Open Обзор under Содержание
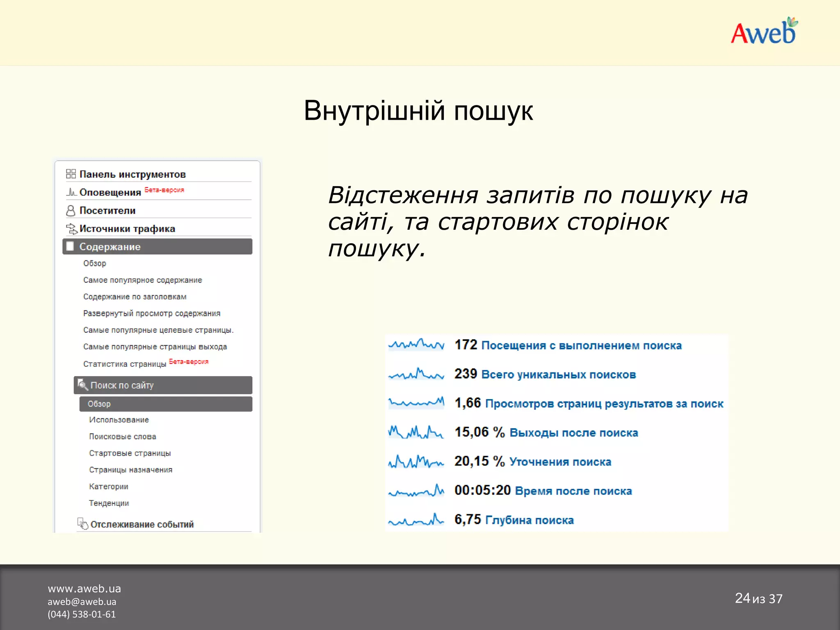 [x=95, y=263]
